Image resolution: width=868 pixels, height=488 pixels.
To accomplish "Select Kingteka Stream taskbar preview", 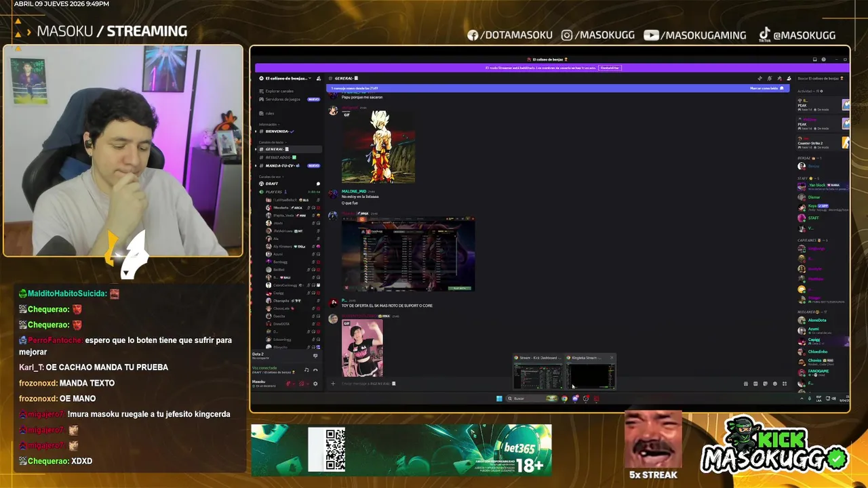I will pos(591,371).
